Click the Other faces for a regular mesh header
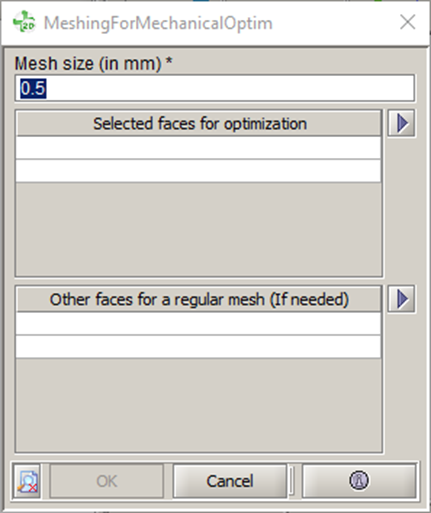431x513 pixels. pyautogui.click(x=199, y=299)
